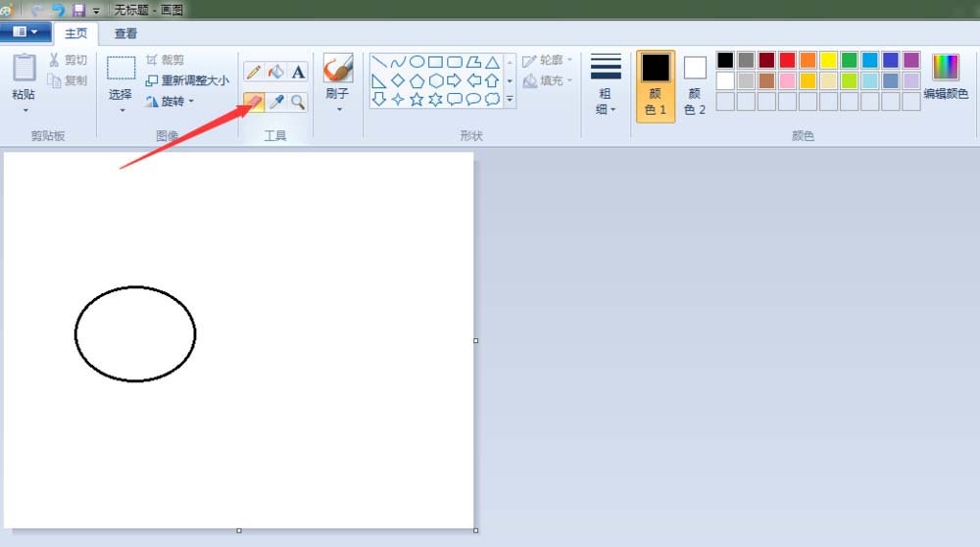Choose the Right triangle shape
The width and height of the screenshot is (980, 547).
click(378, 80)
